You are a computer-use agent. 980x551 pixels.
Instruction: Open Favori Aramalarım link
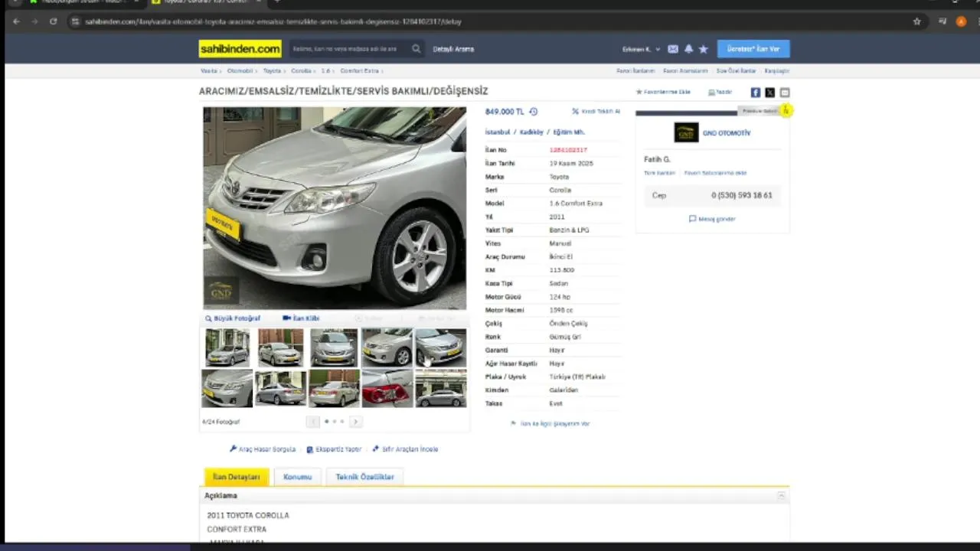click(x=685, y=70)
